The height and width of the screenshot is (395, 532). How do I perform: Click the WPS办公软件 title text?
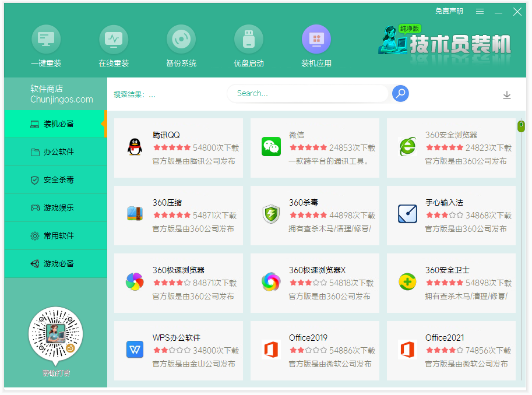[177, 338]
